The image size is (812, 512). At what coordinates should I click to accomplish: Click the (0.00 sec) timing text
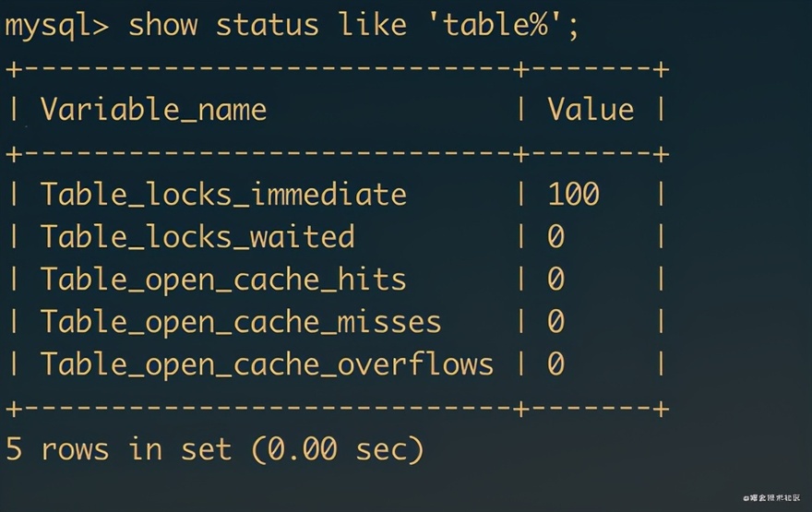[338, 449]
